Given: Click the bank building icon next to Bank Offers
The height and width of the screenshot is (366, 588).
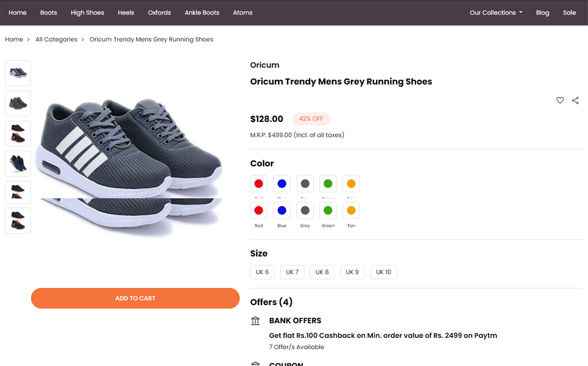Looking at the screenshot, I should coord(255,321).
